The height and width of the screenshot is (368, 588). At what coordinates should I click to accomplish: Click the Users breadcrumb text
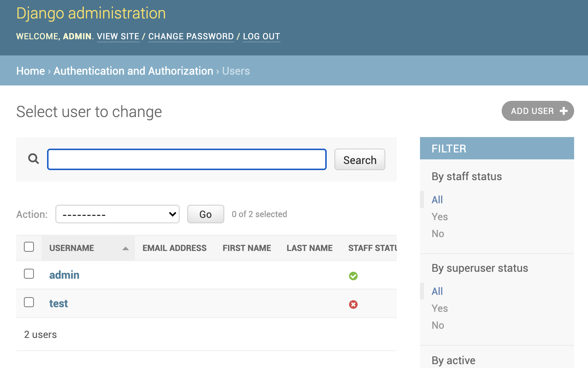coord(236,71)
